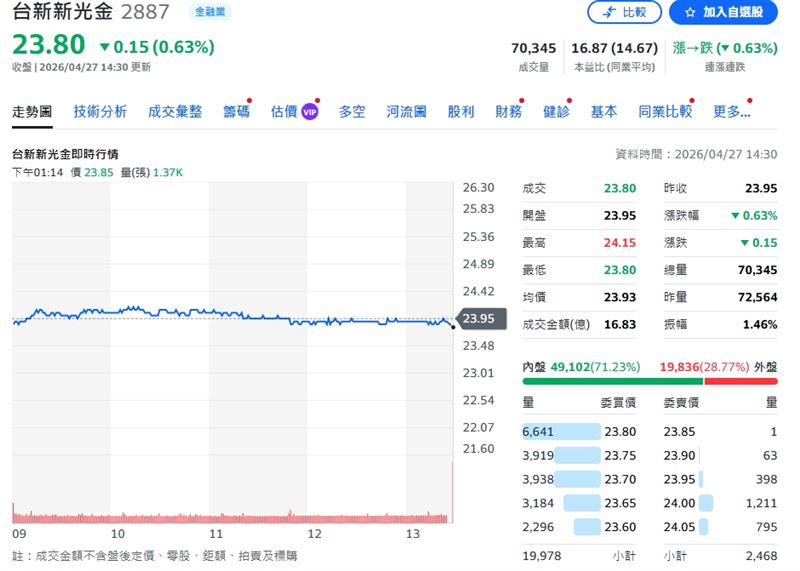The height and width of the screenshot is (571, 800).
Task: Click ask volume 398
Action: [766, 479]
